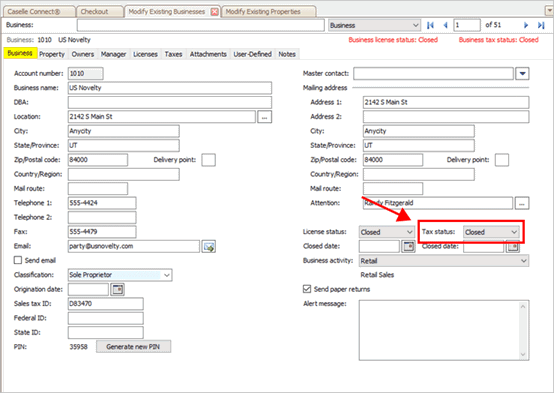Select the Business sub-tab
The height and width of the screenshot is (393, 554).
point(20,53)
